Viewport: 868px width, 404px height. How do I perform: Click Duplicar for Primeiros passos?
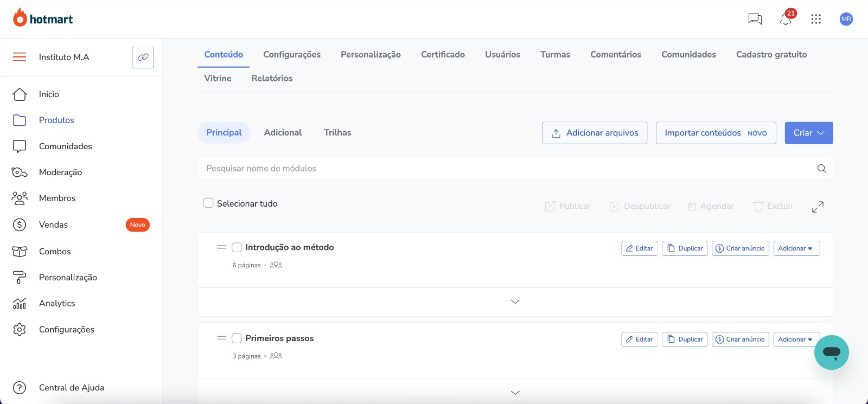click(685, 339)
